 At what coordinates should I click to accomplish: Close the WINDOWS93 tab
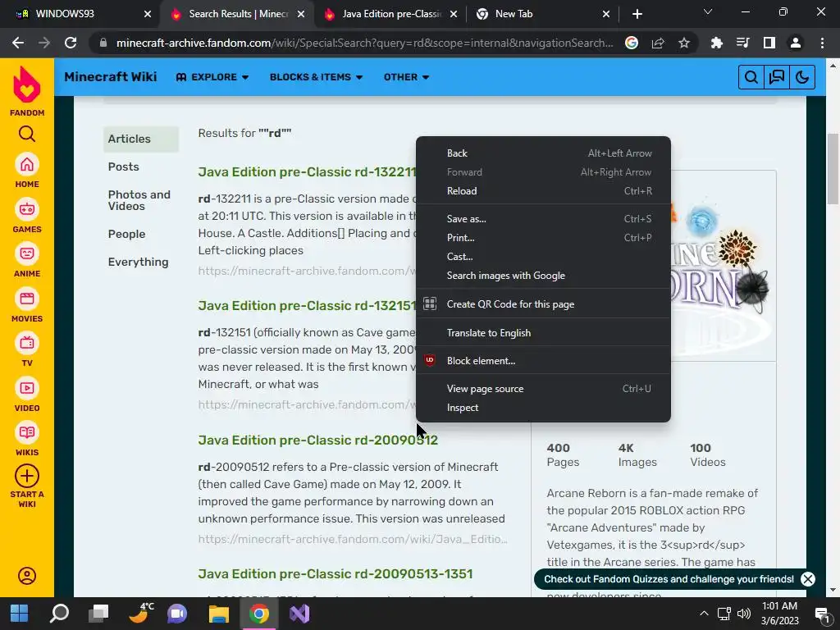click(x=148, y=14)
